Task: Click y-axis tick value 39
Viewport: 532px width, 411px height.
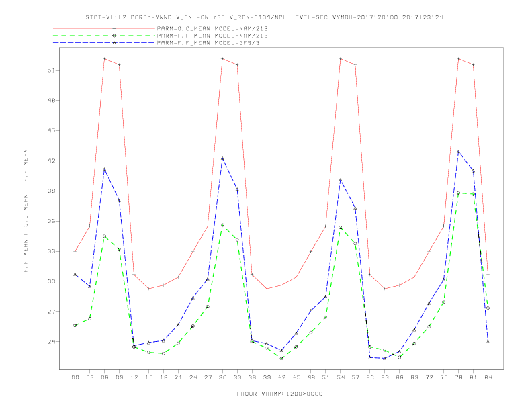Action: pos(52,191)
